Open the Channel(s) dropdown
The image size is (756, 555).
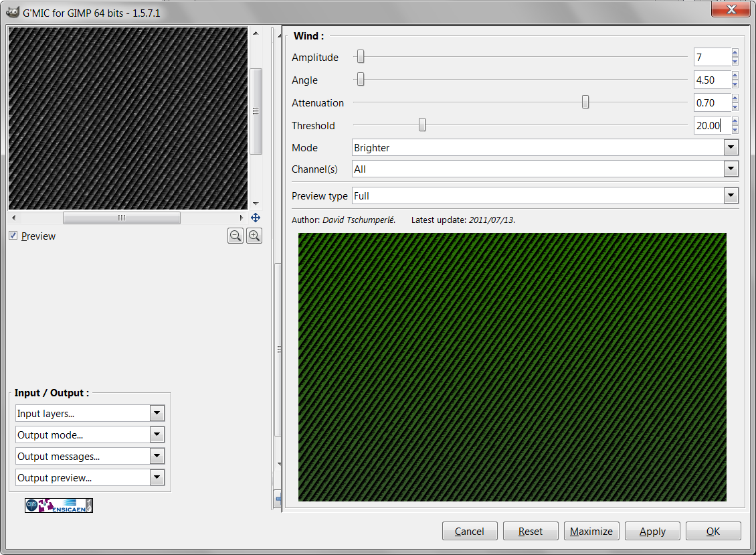[731, 169]
